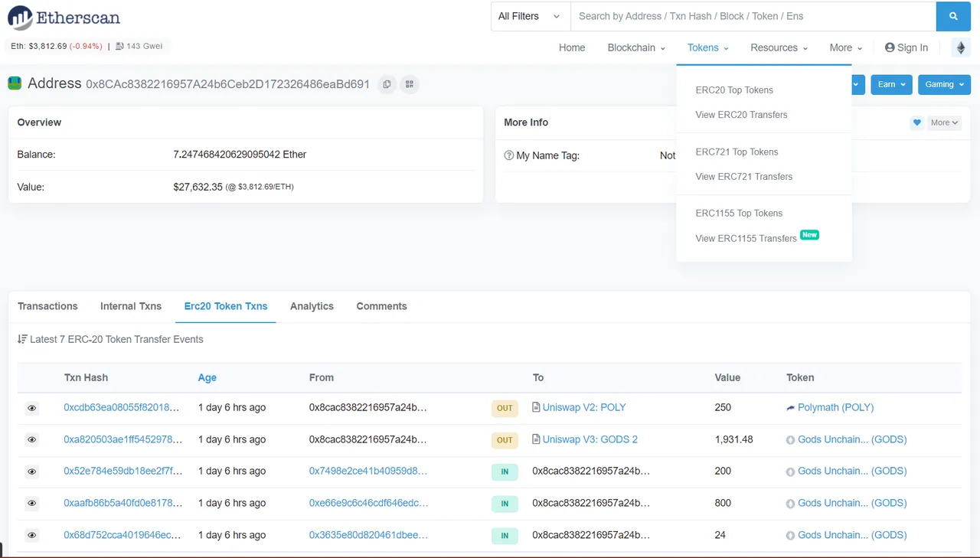980x558 pixels.
Task: Click the Ethereum network icon in navbar
Action: (960, 47)
